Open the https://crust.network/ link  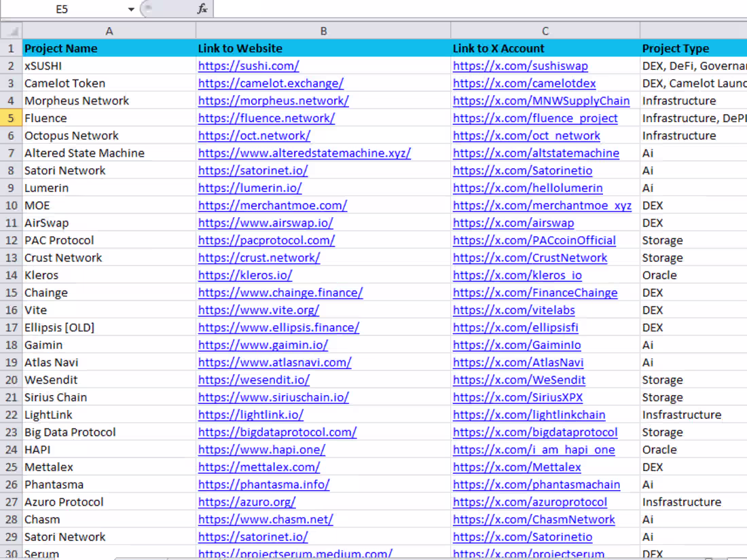tap(259, 258)
